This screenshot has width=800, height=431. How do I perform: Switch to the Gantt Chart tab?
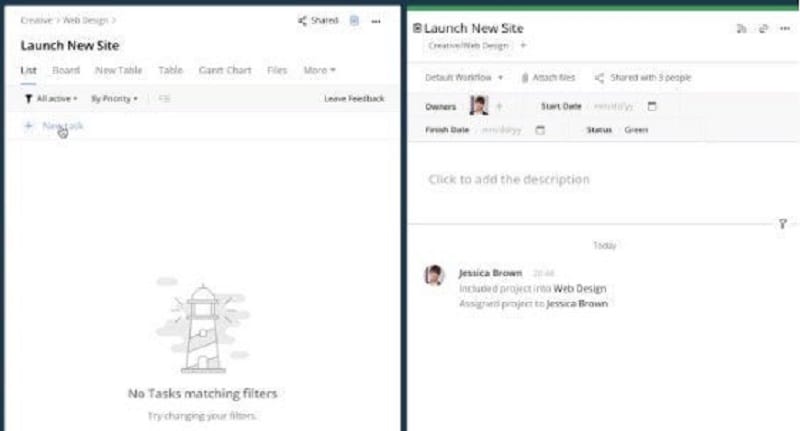tap(225, 70)
